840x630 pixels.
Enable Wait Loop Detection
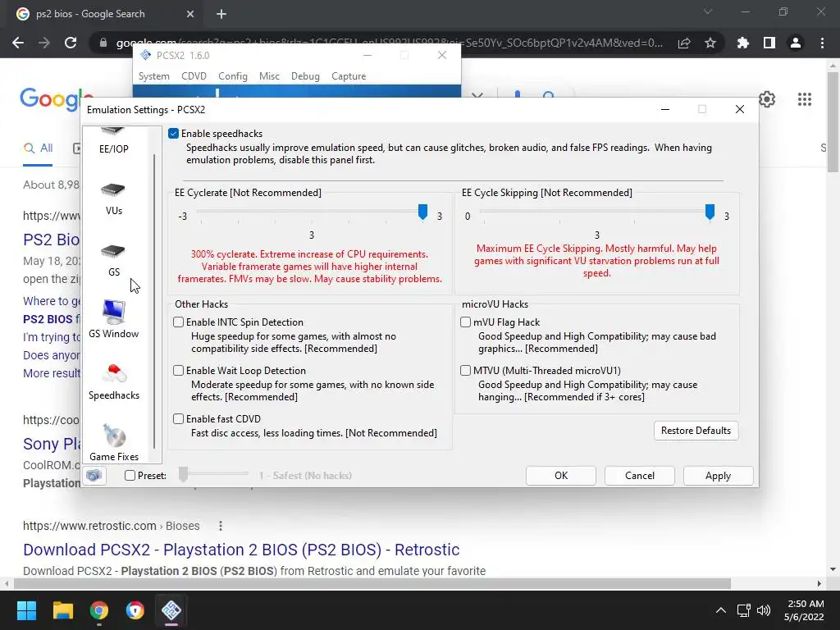[x=178, y=370]
